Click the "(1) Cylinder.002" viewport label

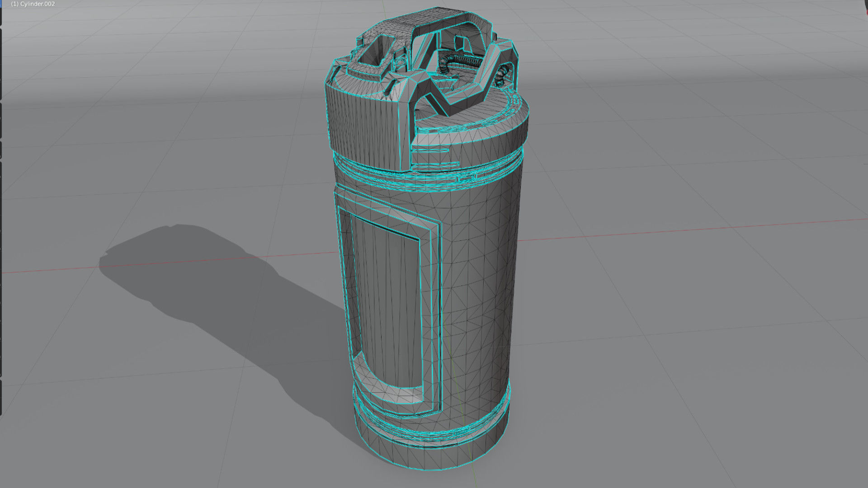coord(33,4)
